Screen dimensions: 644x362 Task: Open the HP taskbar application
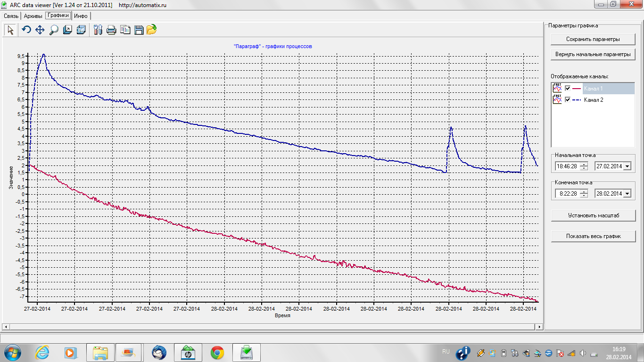pyautogui.click(x=188, y=352)
